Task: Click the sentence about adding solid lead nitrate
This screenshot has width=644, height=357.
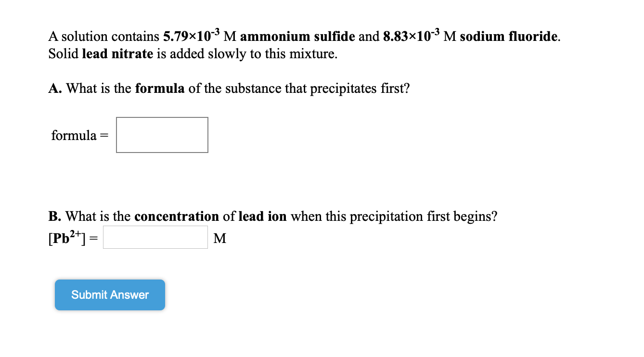Action: [193, 54]
